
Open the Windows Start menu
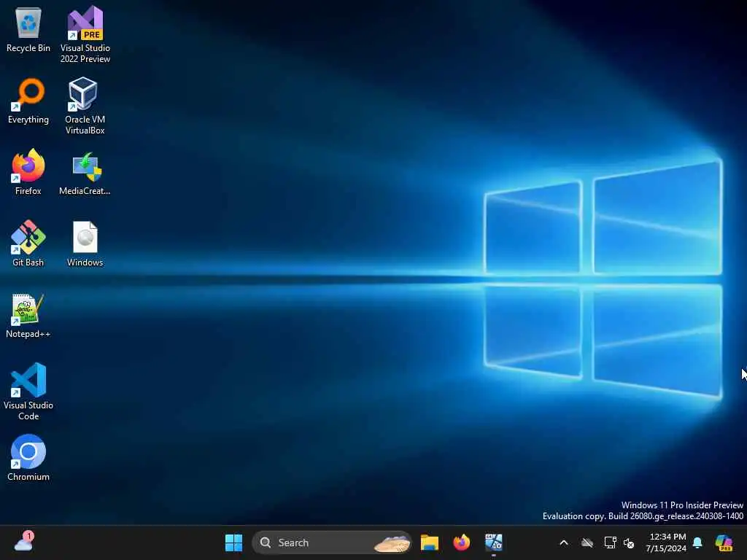[233, 542]
